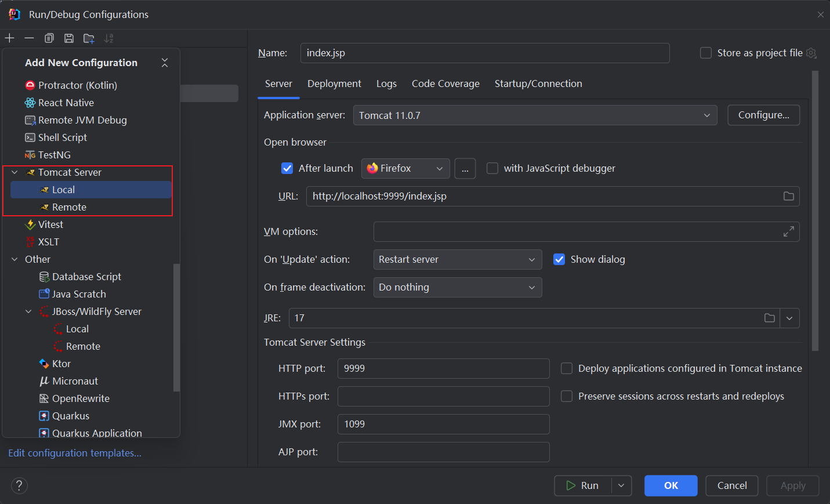Click the Configure... button
The image size is (830, 504).
pos(763,115)
